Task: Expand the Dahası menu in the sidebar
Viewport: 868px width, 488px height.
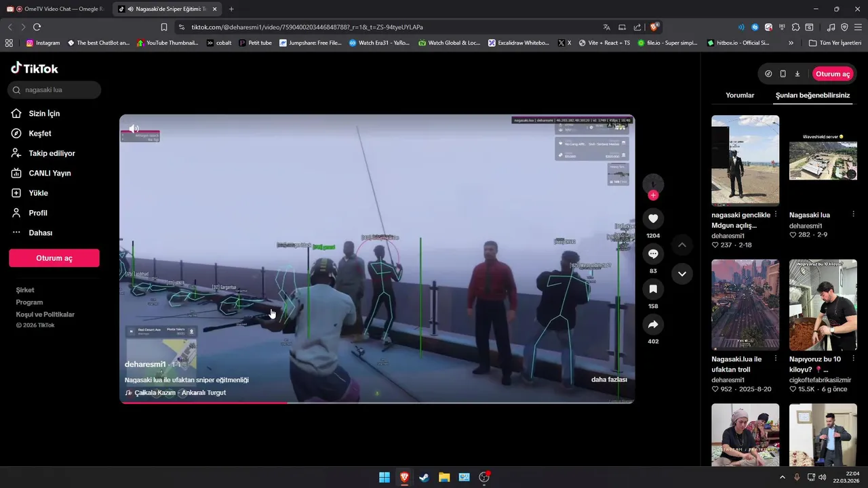Action: (41, 232)
